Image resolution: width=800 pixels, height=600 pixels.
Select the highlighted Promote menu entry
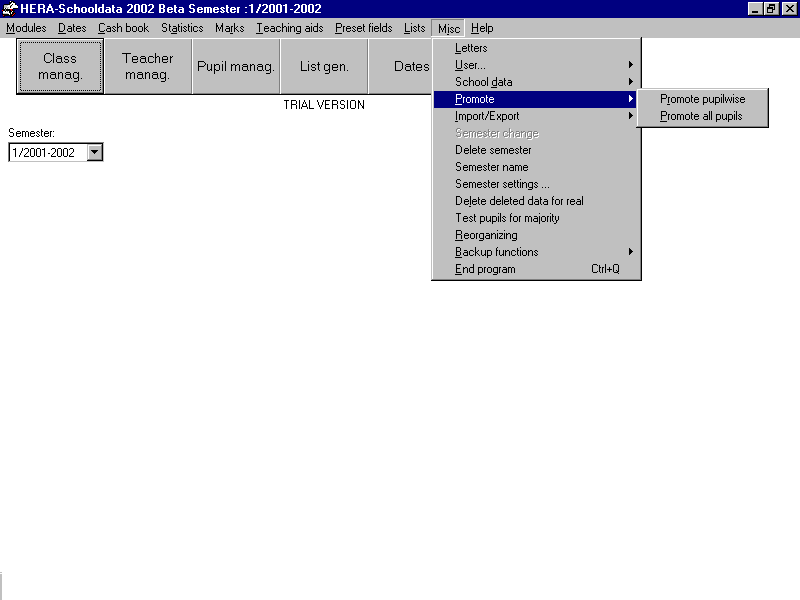coord(536,99)
